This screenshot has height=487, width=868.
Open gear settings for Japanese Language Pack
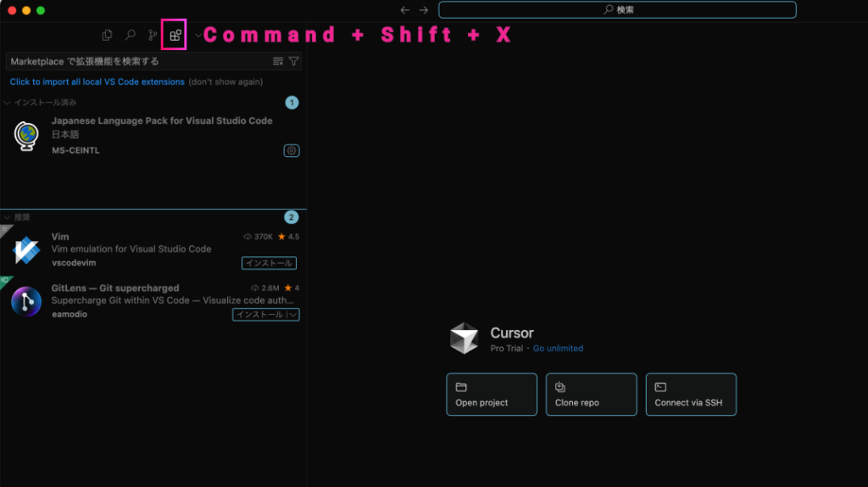pos(292,151)
